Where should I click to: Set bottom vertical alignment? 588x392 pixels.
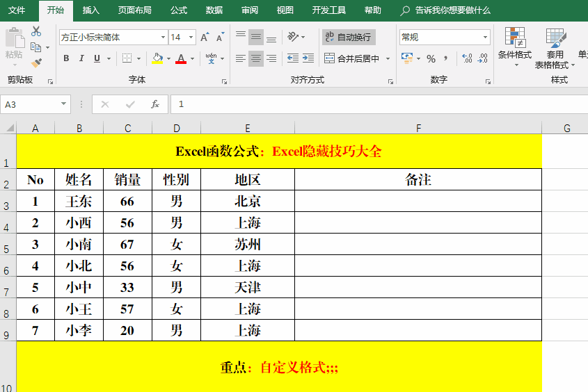271,39
